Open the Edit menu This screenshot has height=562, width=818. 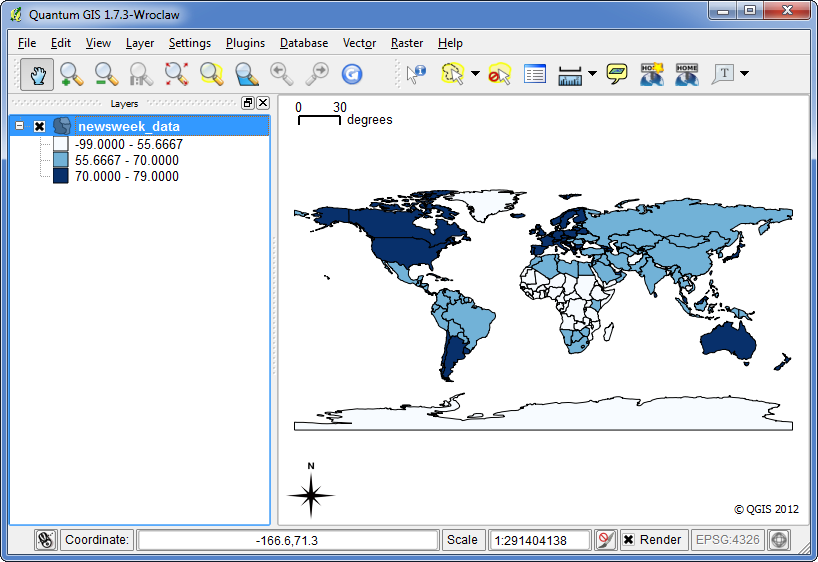point(61,43)
